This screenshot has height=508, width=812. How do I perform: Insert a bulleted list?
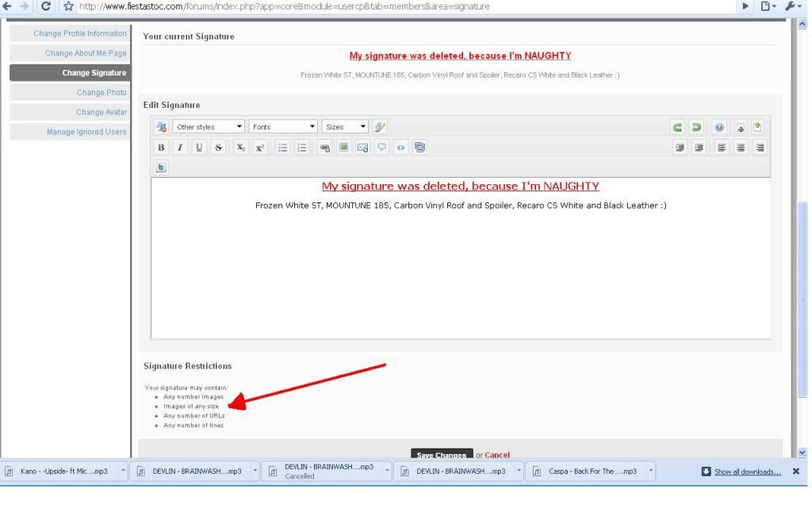pyautogui.click(x=282, y=147)
